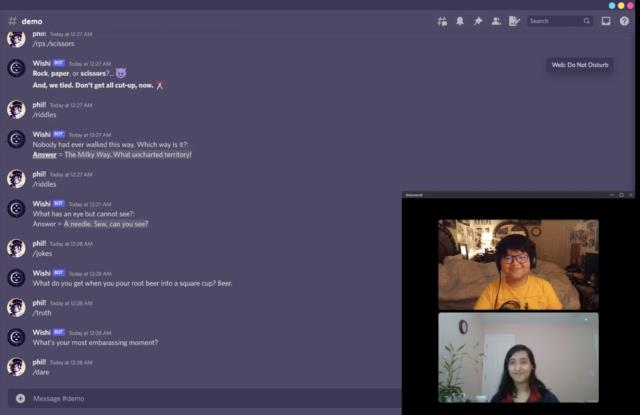Click the demo channel name in header
The height and width of the screenshot is (415, 640).
point(32,20)
